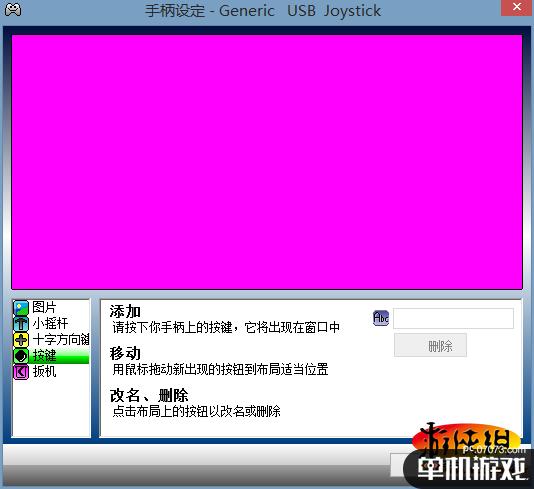Select the 十字方向键 D-pad icon
The width and height of the screenshot is (534, 489).
pyautogui.click(x=21, y=340)
